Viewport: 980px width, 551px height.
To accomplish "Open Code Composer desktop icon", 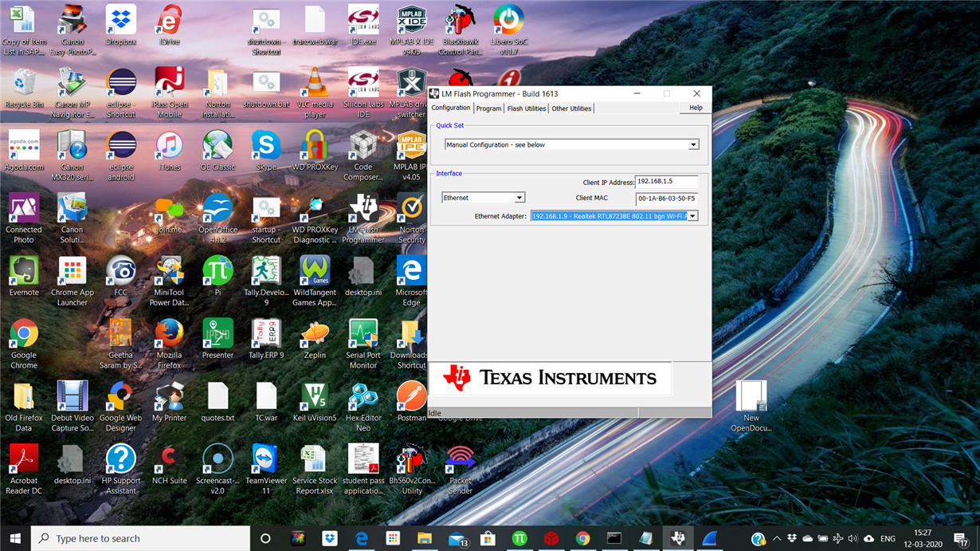I will pyautogui.click(x=363, y=156).
